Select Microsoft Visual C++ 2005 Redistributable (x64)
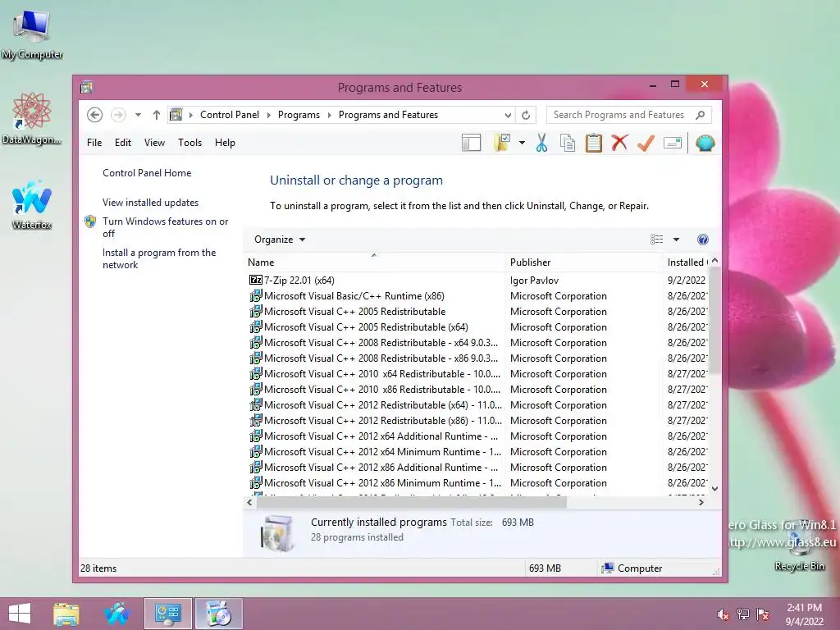Image resolution: width=840 pixels, height=630 pixels. click(x=366, y=326)
